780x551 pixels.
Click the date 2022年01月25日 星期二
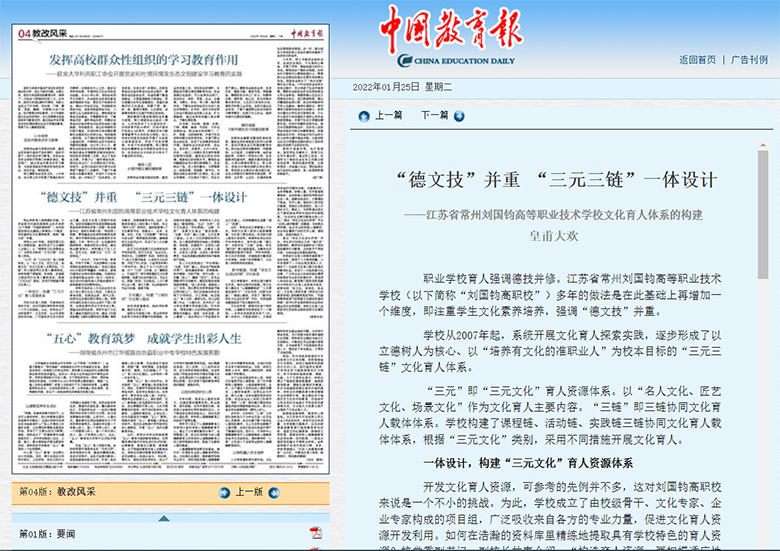(x=402, y=87)
